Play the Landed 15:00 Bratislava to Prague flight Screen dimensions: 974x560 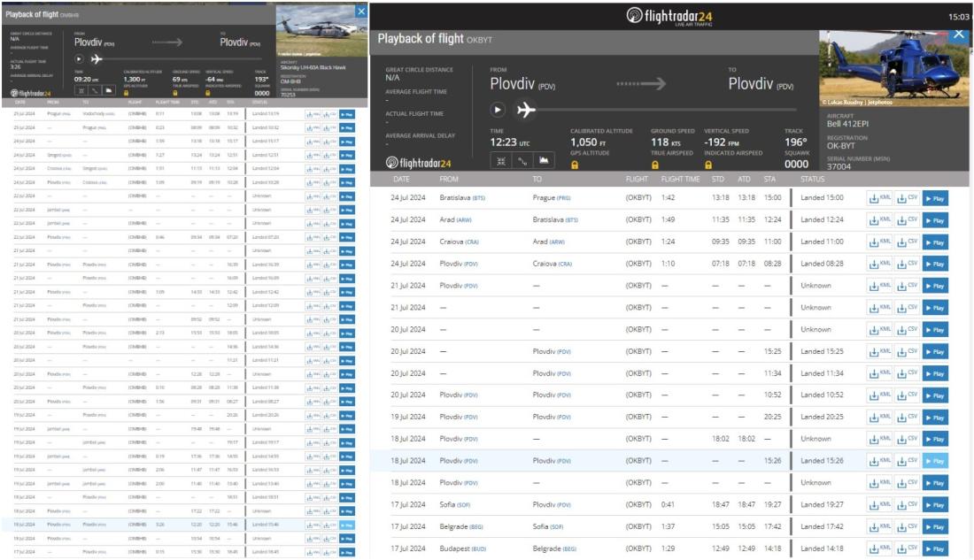[935, 199]
